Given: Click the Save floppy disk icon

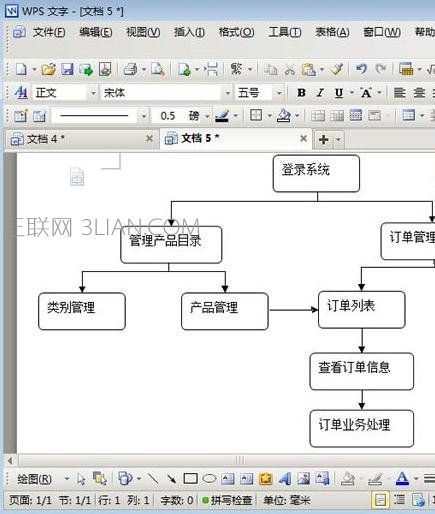Looking at the screenshot, I should pos(67,69).
